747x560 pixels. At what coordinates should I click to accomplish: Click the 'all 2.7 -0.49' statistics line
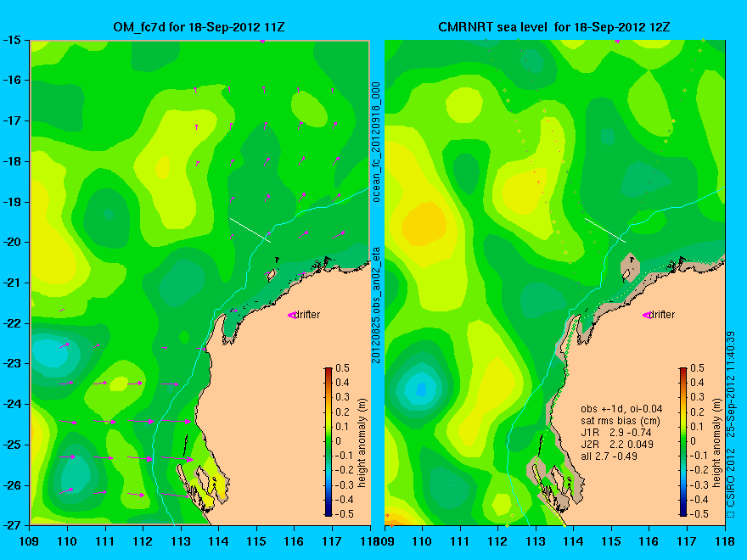609,456
